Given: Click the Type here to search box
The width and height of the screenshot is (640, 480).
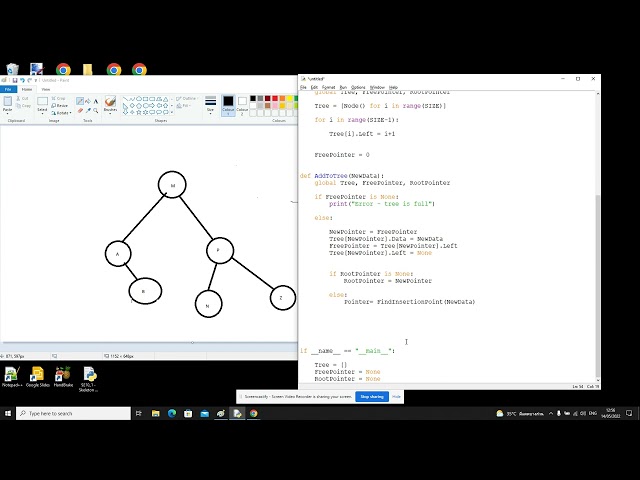Looking at the screenshot, I should [73, 413].
